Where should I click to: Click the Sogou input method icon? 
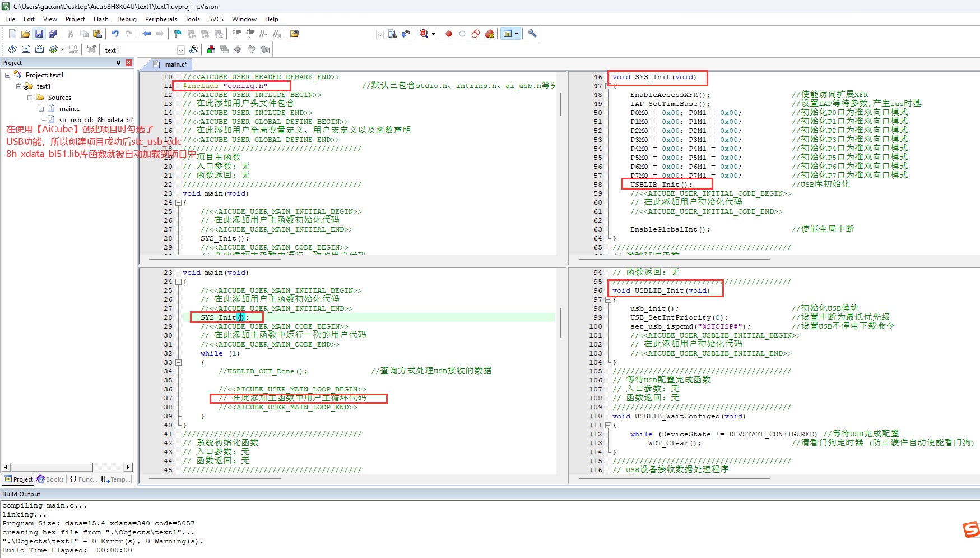pyautogui.click(x=971, y=529)
